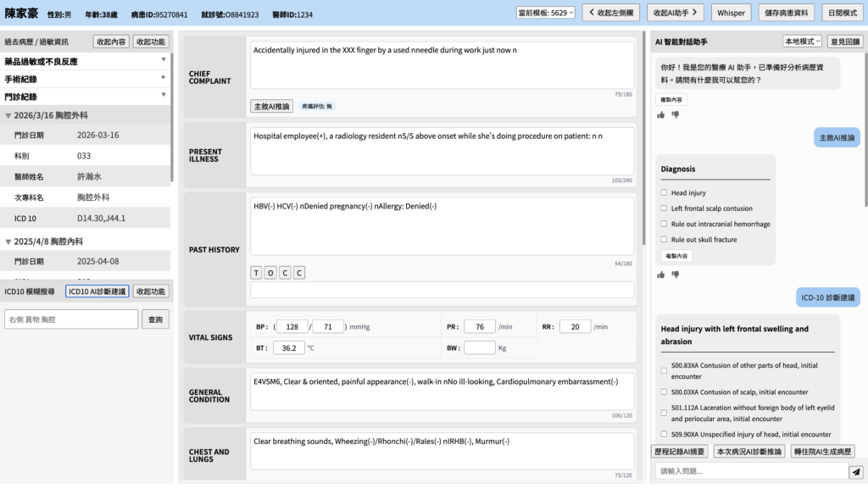The width and height of the screenshot is (868, 489).
Task: Select S09.90XA Unspecified injury of head
Action: point(664,434)
